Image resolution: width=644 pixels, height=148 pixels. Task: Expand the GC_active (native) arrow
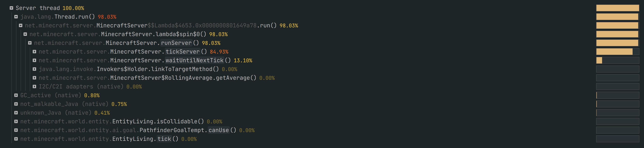(x=16, y=95)
